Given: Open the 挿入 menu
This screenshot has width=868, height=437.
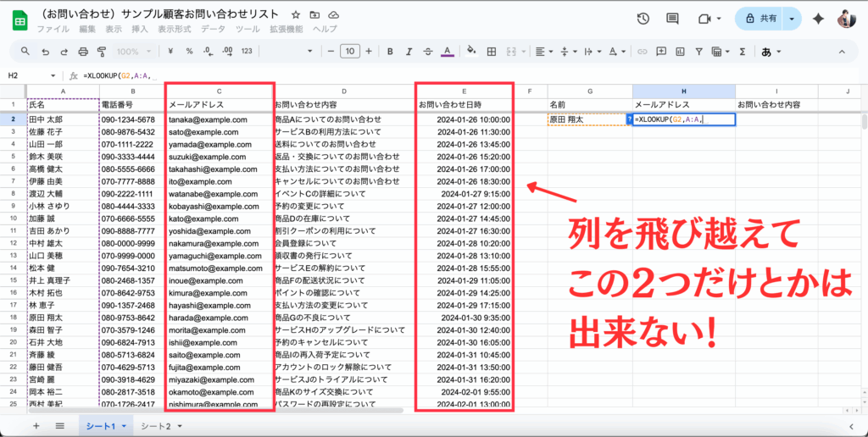Looking at the screenshot, I should [x=140, y=30].
